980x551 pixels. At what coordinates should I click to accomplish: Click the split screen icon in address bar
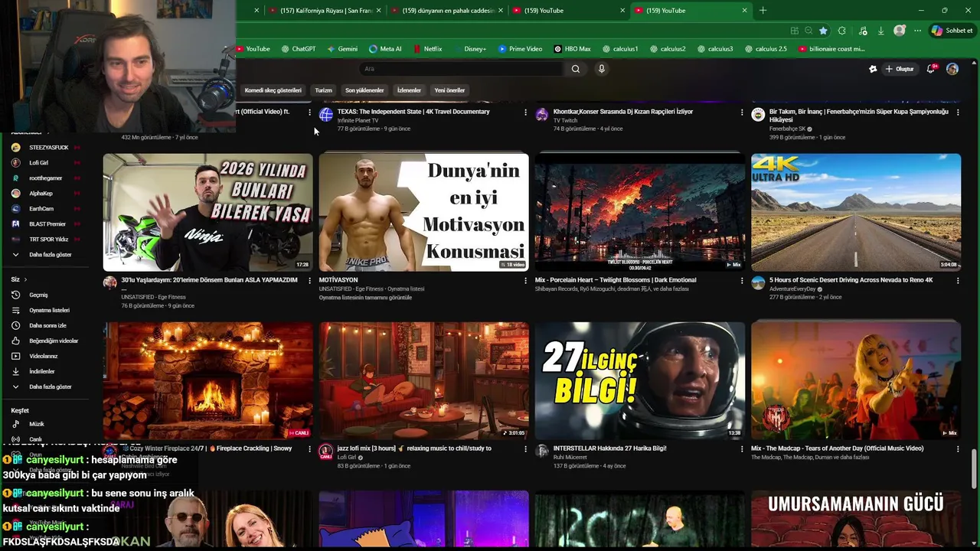tap(795, 31)
